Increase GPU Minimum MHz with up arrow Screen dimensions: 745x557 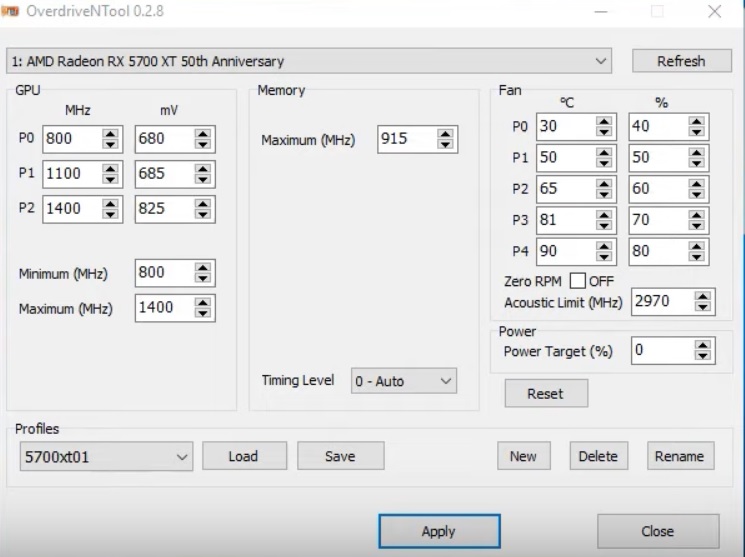click(x=203, y=268)
